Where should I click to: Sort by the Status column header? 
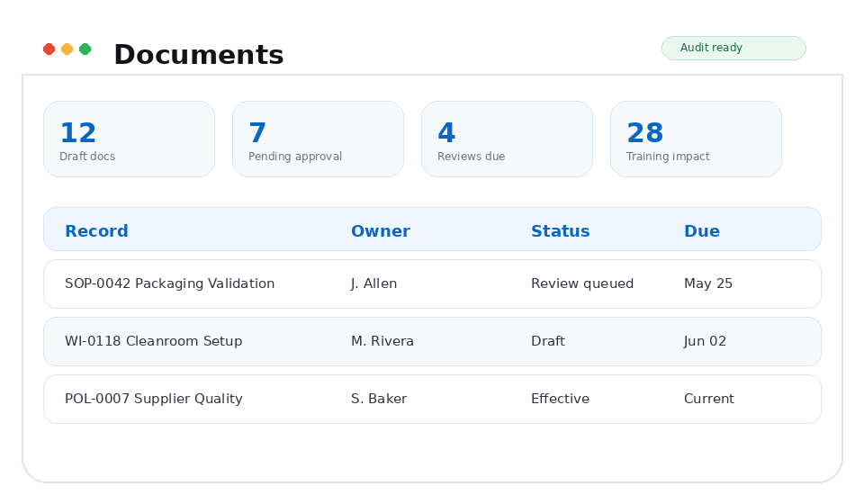pyautogui.click(x=561, y=230)
